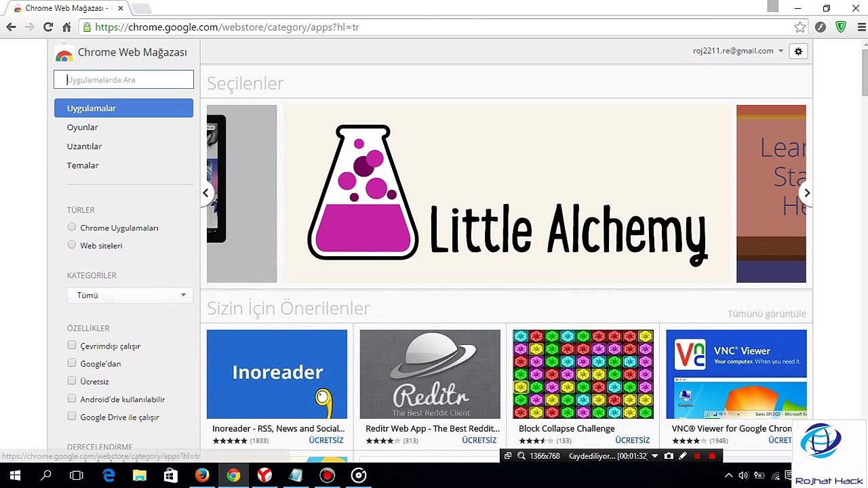The image size is (868, 488).
Task: Show next featured app with right arrow
Action: coord(806,193)
